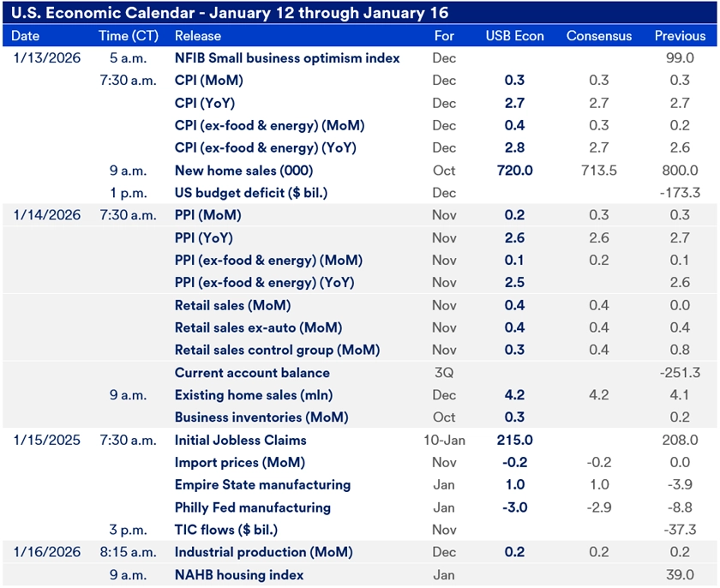Select the For column header
Viewport: 720px width, 588px height.
tap(444, 36)
